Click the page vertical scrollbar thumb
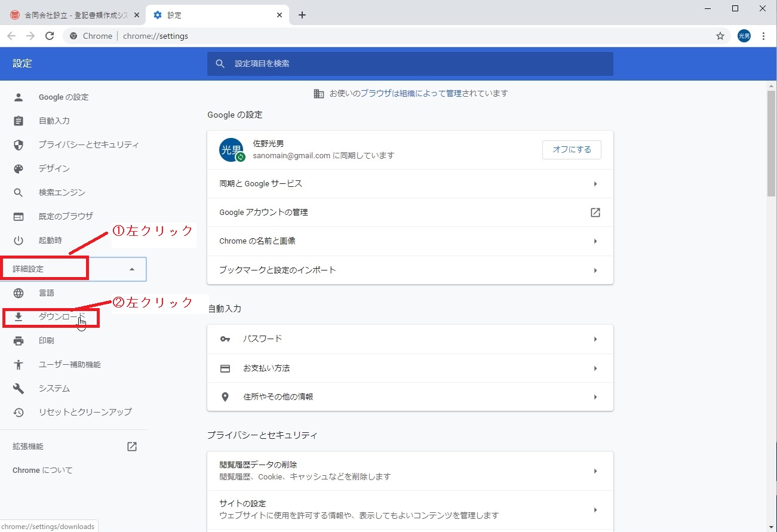 [771, 143]
